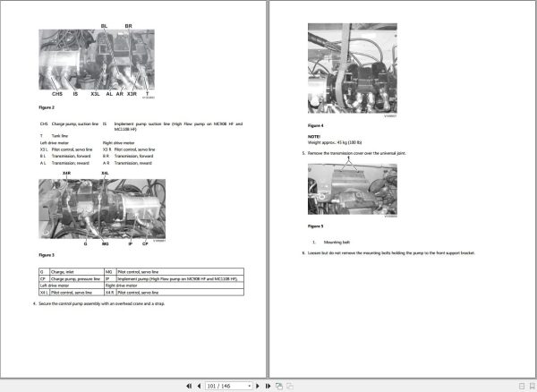Click 'CP' label under Figure 3

coord(145,243)
